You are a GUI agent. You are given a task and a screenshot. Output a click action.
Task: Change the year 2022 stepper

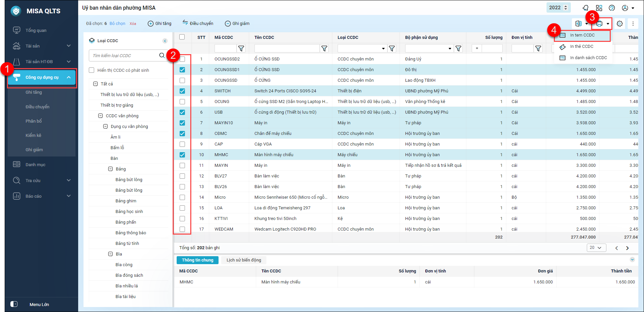pos(565,8)
